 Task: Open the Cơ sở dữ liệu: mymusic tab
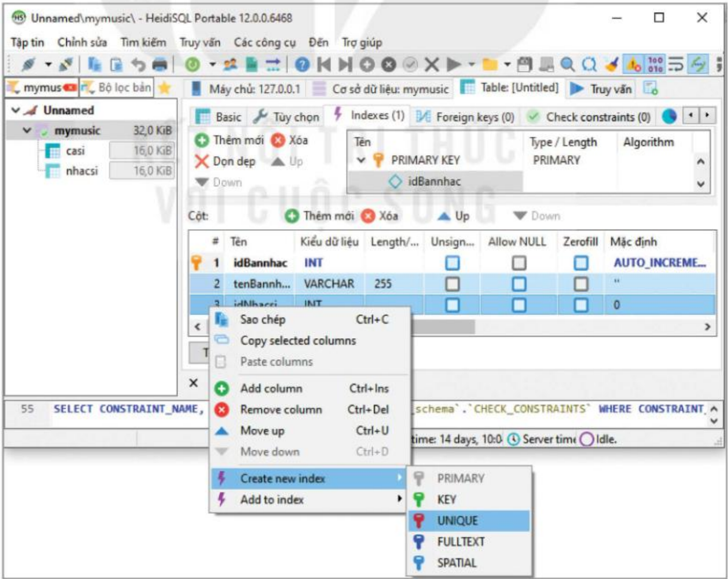[381, 89]
